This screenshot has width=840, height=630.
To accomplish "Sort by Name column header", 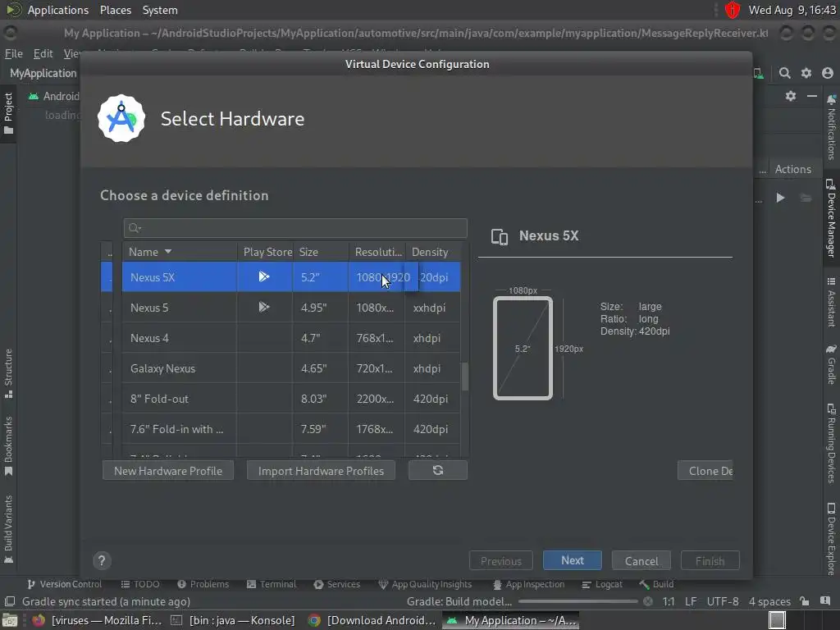I will pyautogui.click(x=179, y=252).
